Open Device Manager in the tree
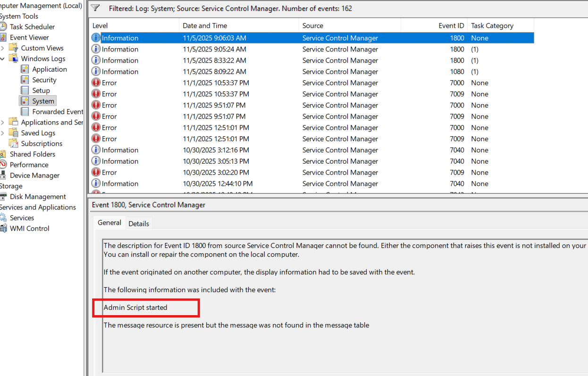Viewport: 588px width, 376px height. point(34,175)
